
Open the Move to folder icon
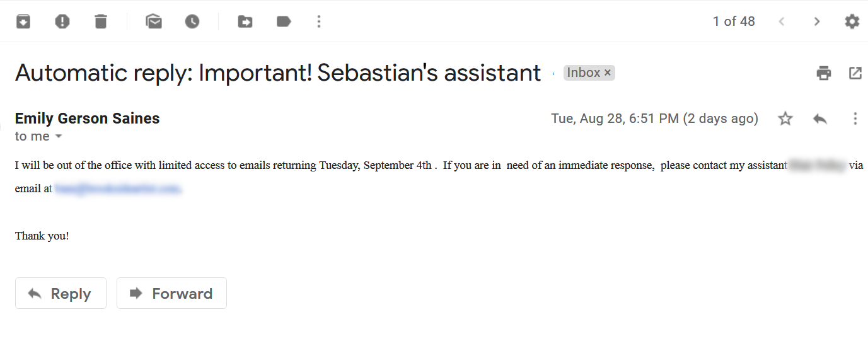(245, 21)
